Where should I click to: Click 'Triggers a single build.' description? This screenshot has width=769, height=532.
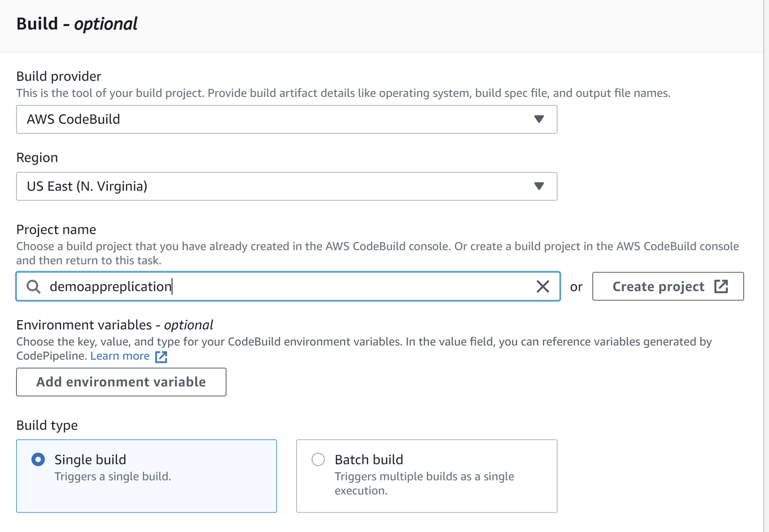113,476
